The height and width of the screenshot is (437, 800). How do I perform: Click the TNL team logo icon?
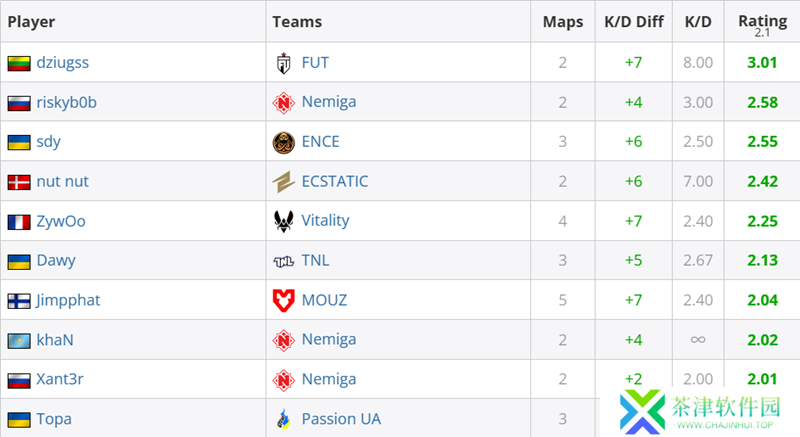tap(283, 261)
